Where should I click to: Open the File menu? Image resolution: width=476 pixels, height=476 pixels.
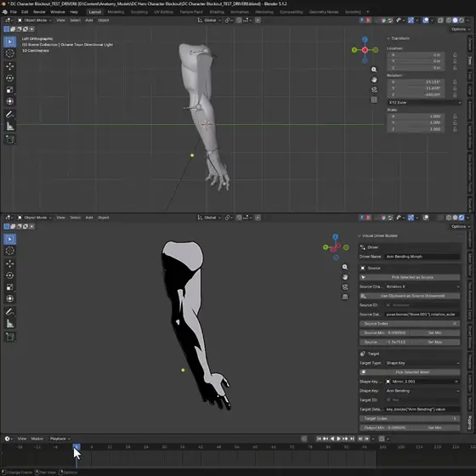14,12
